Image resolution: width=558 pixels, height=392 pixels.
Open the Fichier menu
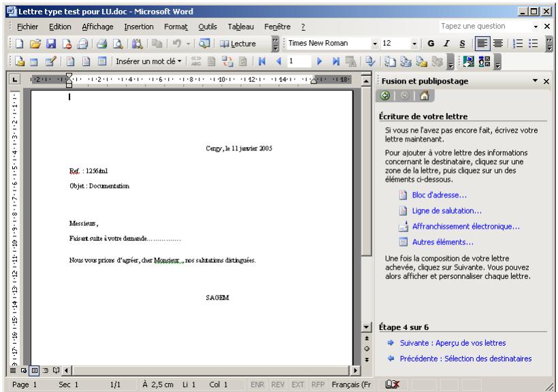click(27, 27)
